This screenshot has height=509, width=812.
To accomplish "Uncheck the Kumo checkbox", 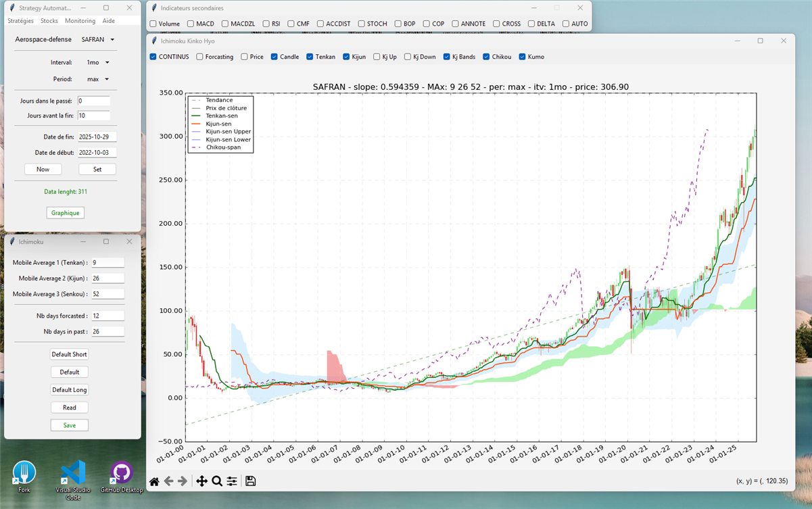I will point(523,57).
